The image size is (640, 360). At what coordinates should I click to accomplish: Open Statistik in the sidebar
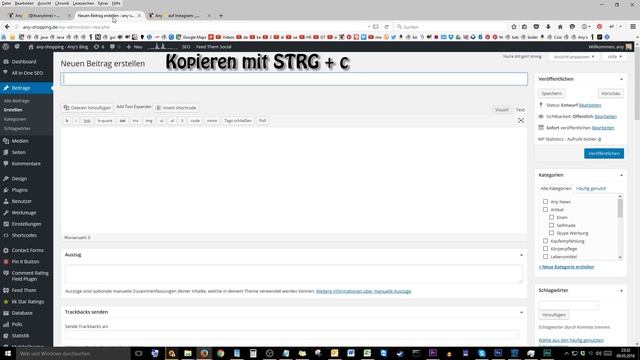[x=20, y=336]
